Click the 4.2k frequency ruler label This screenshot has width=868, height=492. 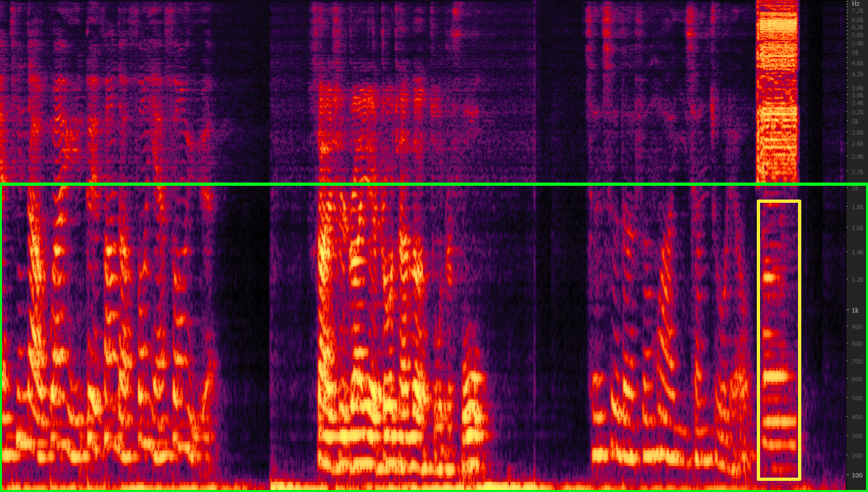tap(856, 75)
